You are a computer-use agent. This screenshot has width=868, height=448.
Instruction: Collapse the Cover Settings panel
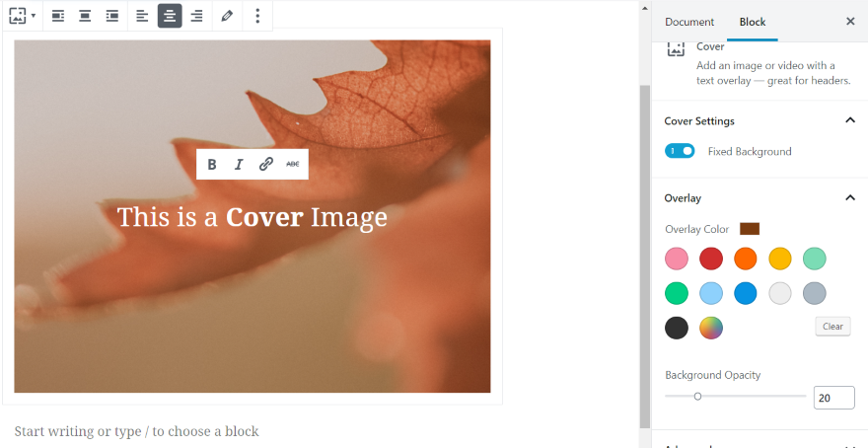(850, 120)
